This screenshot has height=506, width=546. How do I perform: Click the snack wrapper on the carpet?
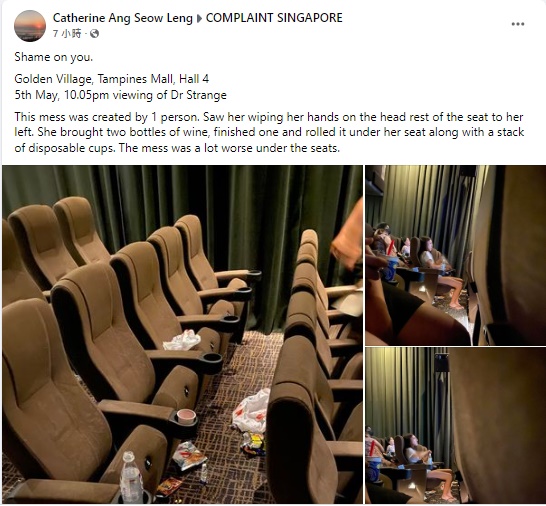pyautogui.click(x=188, y=455)
